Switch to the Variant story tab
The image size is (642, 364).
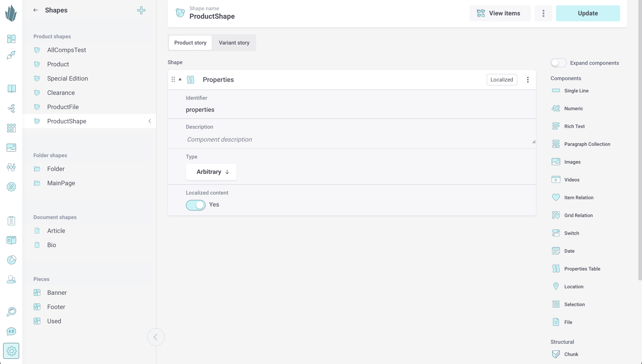[x=234, y=43]
